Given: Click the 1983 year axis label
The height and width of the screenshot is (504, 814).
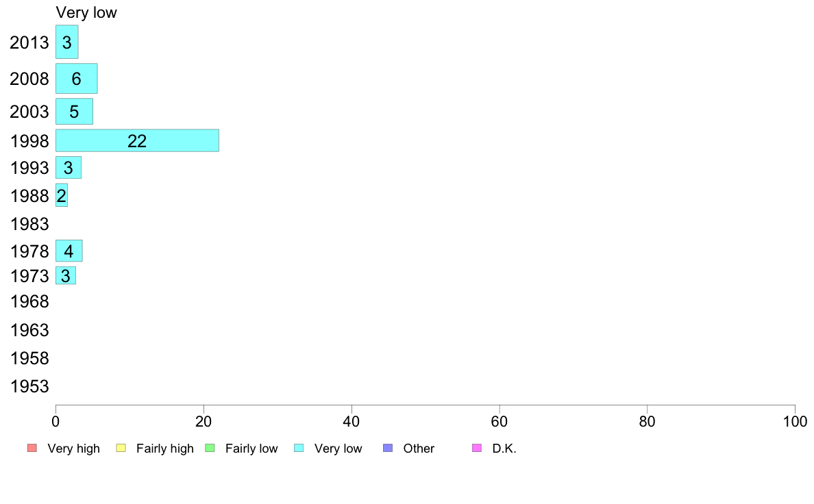Looking at the screenshot, I should 29,224.
